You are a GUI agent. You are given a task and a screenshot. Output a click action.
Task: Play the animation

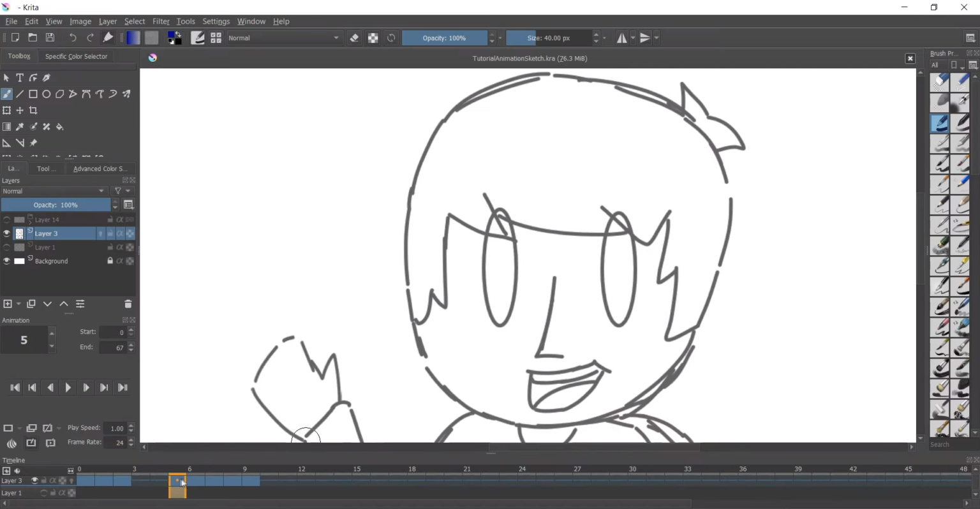(x=68, y=387)
